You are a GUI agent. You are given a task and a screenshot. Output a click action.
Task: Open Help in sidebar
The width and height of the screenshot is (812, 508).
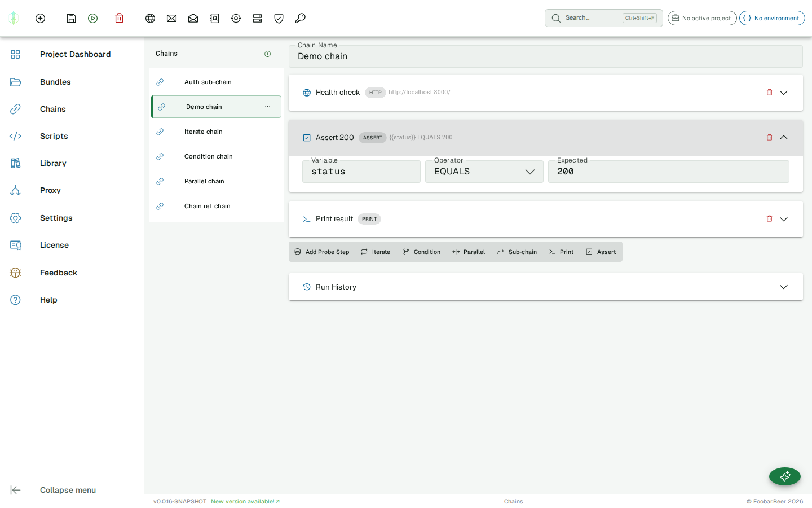72,300
